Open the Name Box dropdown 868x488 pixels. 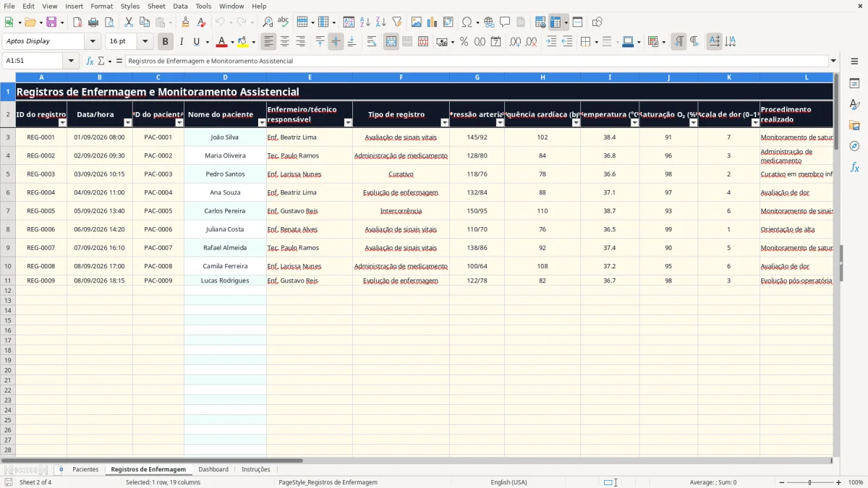pyautogui.click(x=71, y=61)
